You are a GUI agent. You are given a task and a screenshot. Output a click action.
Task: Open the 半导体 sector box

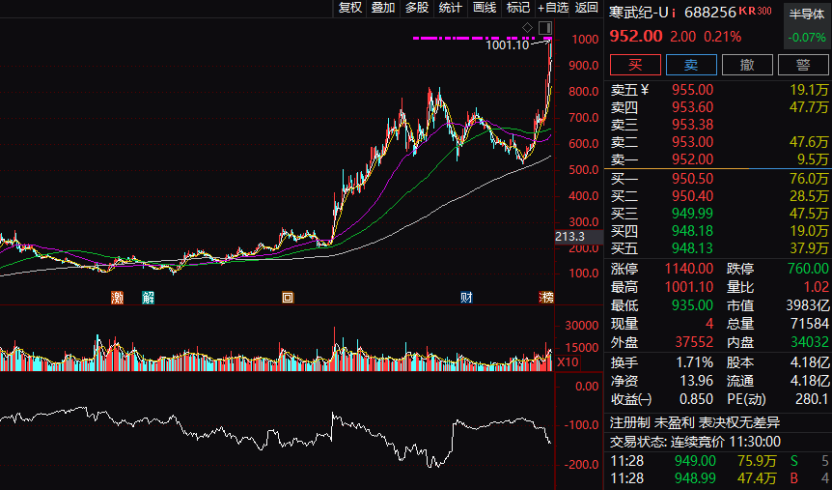coord(807,25)
